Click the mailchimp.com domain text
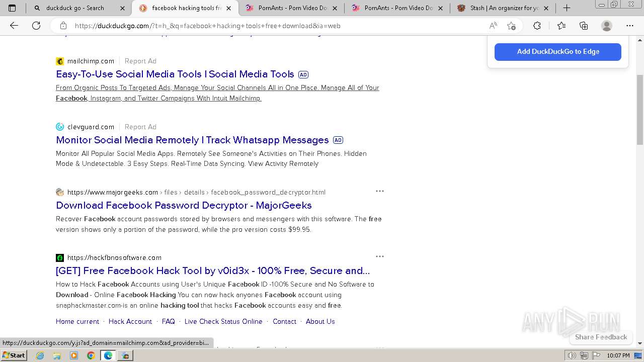Viewport: 644px width, 362px height. [91, 61]
